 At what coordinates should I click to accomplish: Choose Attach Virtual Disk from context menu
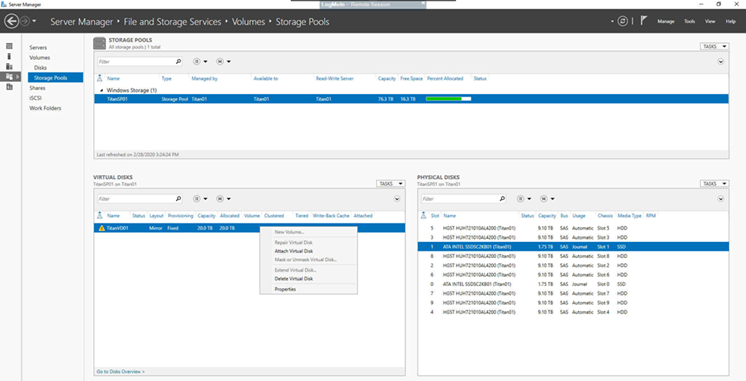tap(308, 251)
